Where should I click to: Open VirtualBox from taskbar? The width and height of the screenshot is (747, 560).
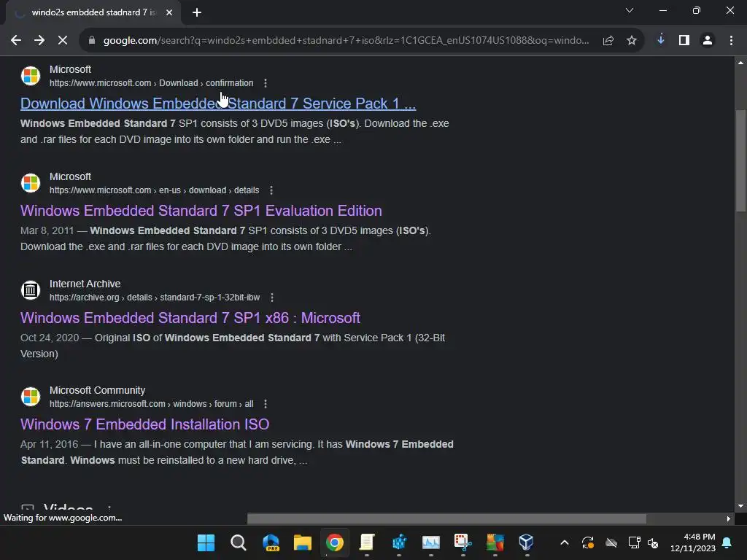click(527, 542)
